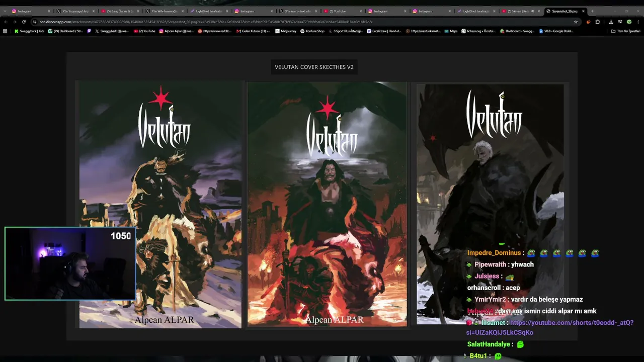Close the Skyrim YouTube tab
The image size is (644, 362).
(539, 11)
